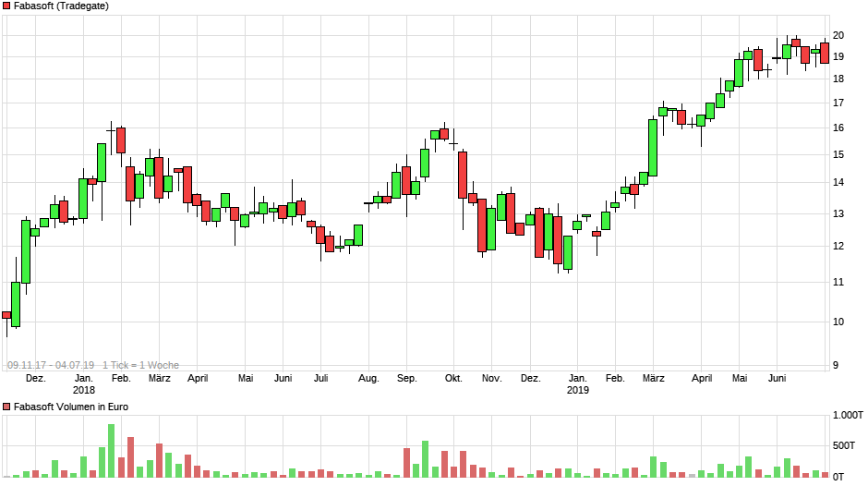Click the price axis value 15
The width and height of the screenshot is (868, 486).
(x=838, y=154)
